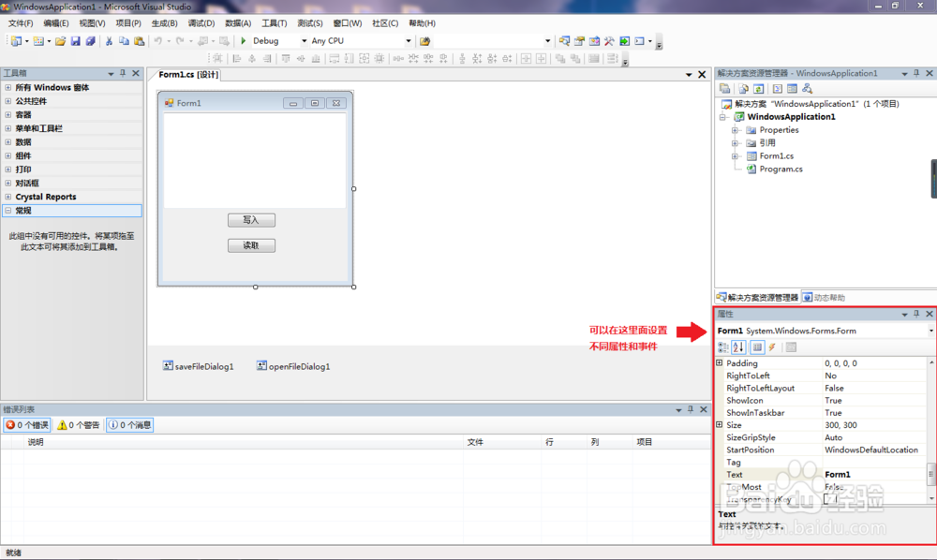937x560 pixels.
Task: Show Events via lightning bolt icon
Action: coord(772,346)
